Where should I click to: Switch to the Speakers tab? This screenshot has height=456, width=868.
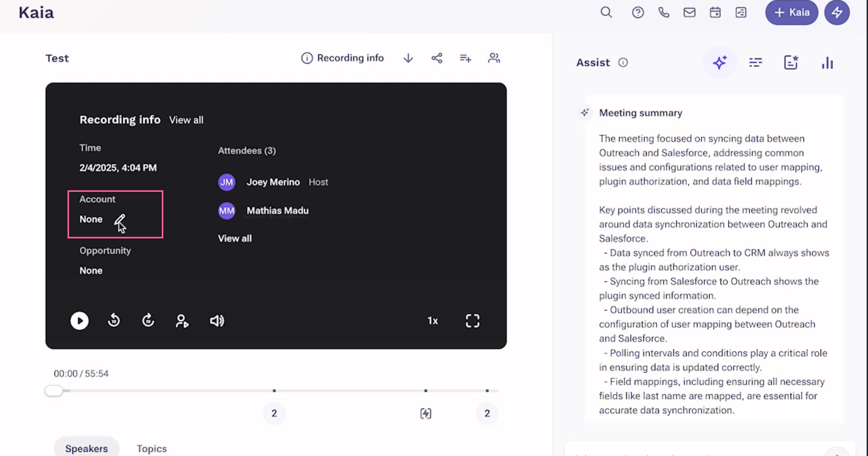pyautogui.click(x=86, y=448)
